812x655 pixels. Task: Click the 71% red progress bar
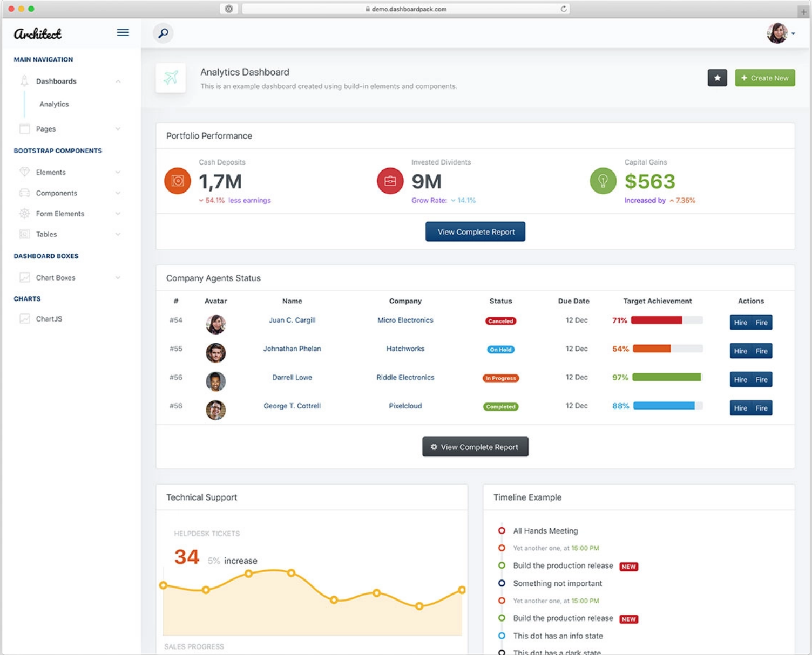pyautogui.click(x=667, y=320)
